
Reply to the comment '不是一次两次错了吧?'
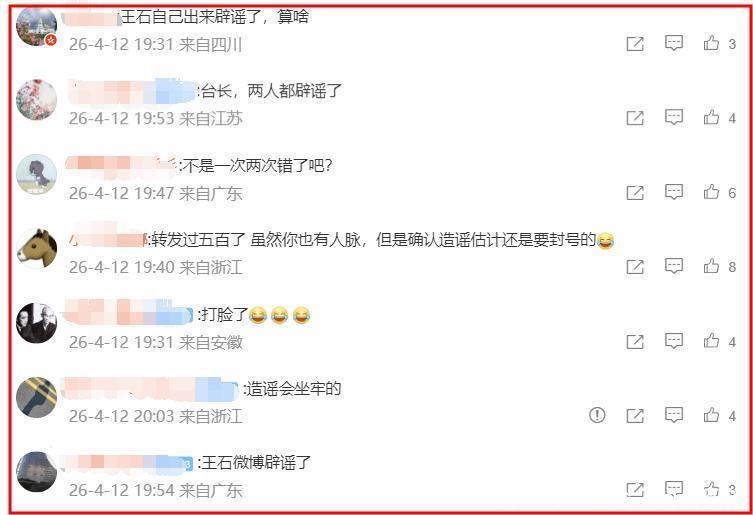tap(674, 192)
